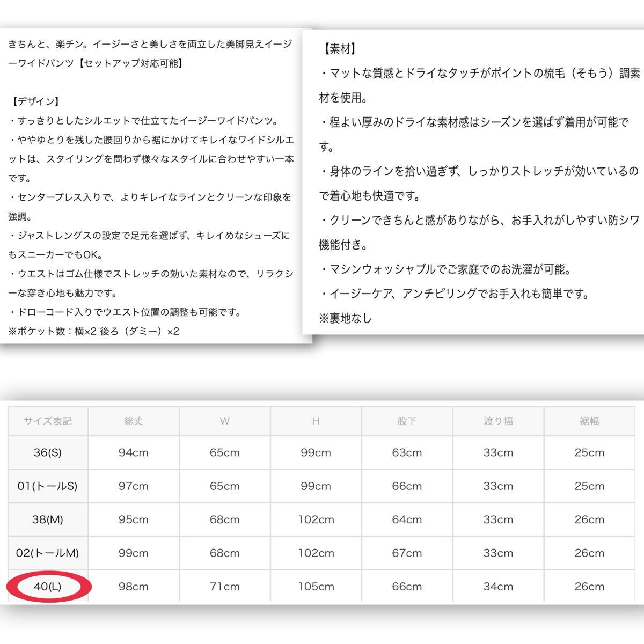Click the 【素材】 section heading

[341, 49]
